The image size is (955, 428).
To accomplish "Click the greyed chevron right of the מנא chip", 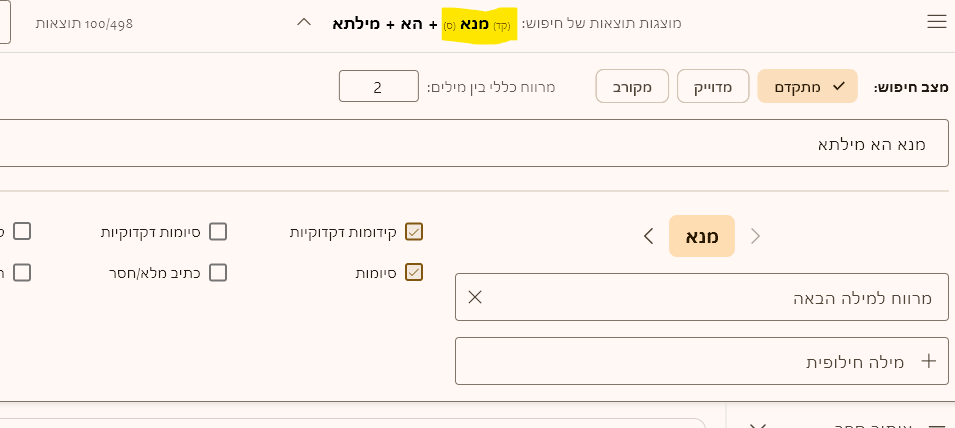I will point(756,236).
